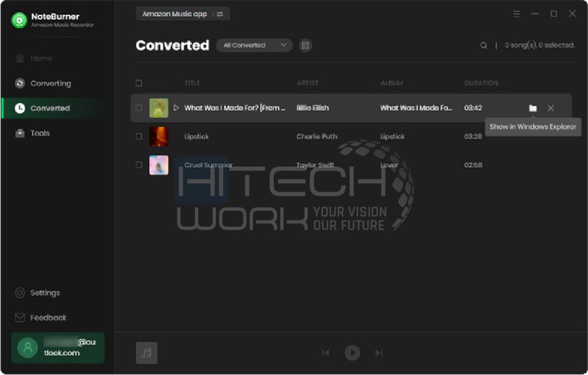Screen dimensions: 588x375
Task: Select the Cruel Summer song title
Action: pos(208,165)
